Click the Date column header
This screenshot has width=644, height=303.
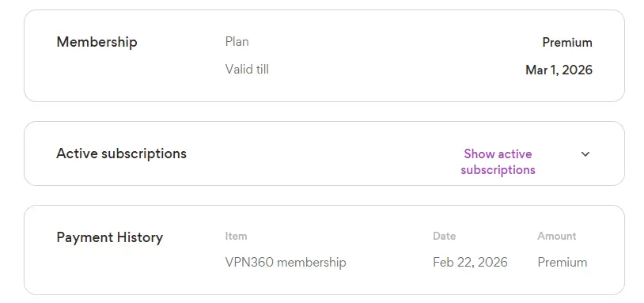click(445, 236)
